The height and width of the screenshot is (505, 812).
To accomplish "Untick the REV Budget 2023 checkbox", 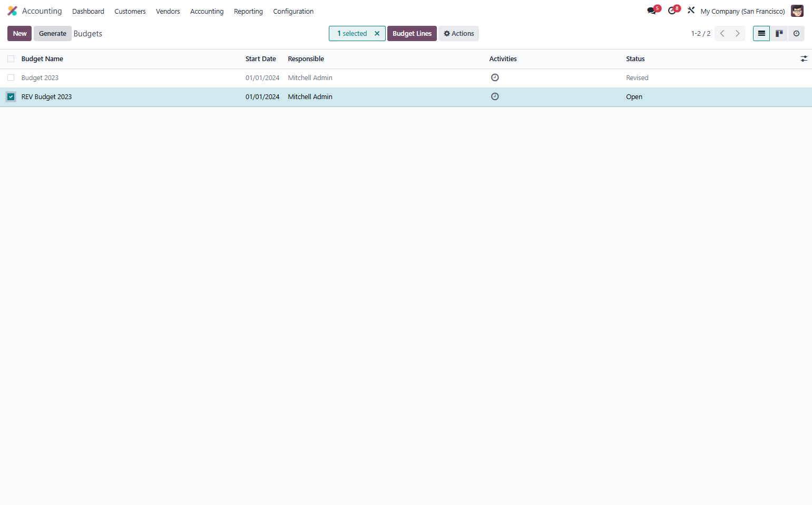I will click(x=11, y=96).
